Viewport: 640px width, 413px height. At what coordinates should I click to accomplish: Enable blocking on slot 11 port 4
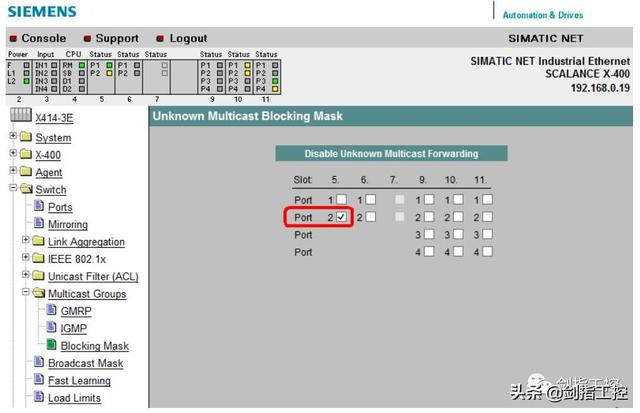487,251
